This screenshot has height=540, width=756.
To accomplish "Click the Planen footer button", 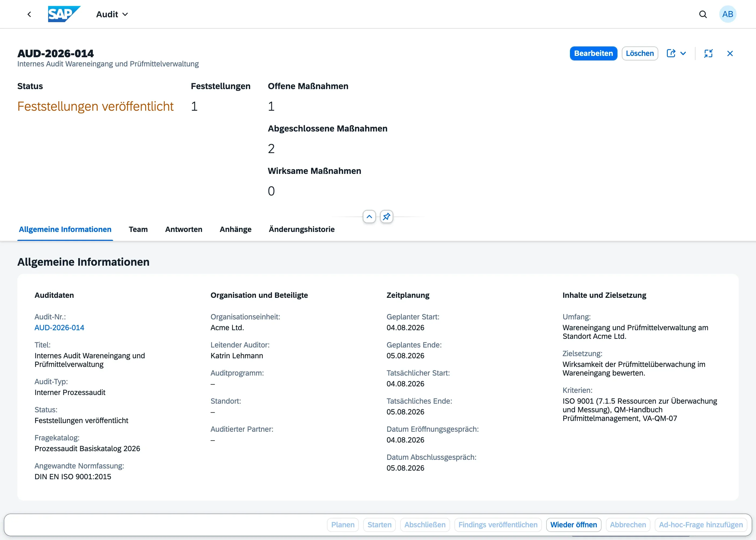I will click(343, 525).
